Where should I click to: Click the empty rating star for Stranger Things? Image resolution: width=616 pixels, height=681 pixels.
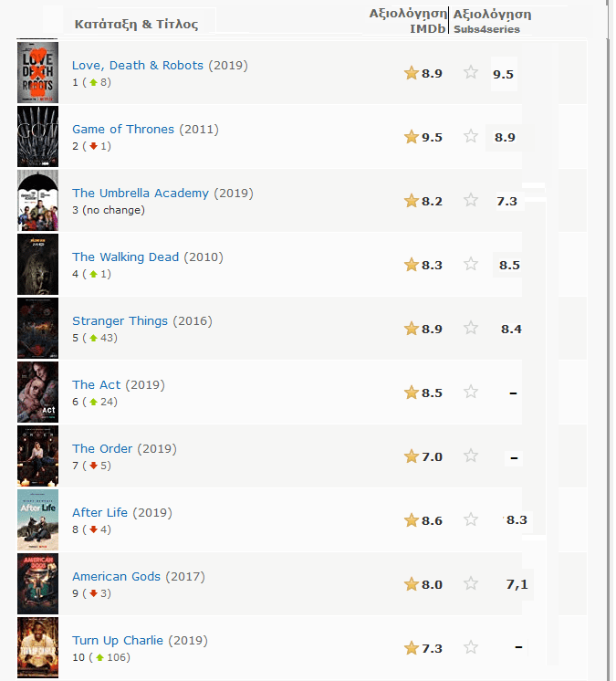click(x=471, y=328)
